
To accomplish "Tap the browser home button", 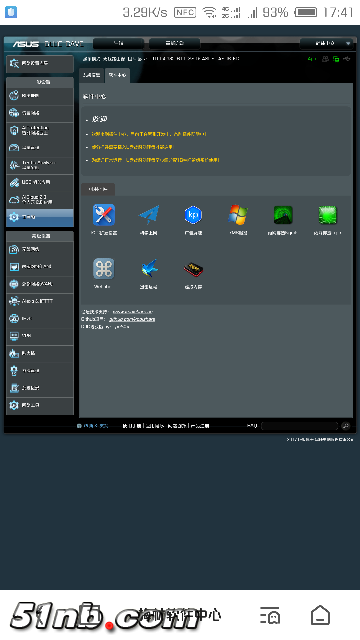I will coord(320,615).
